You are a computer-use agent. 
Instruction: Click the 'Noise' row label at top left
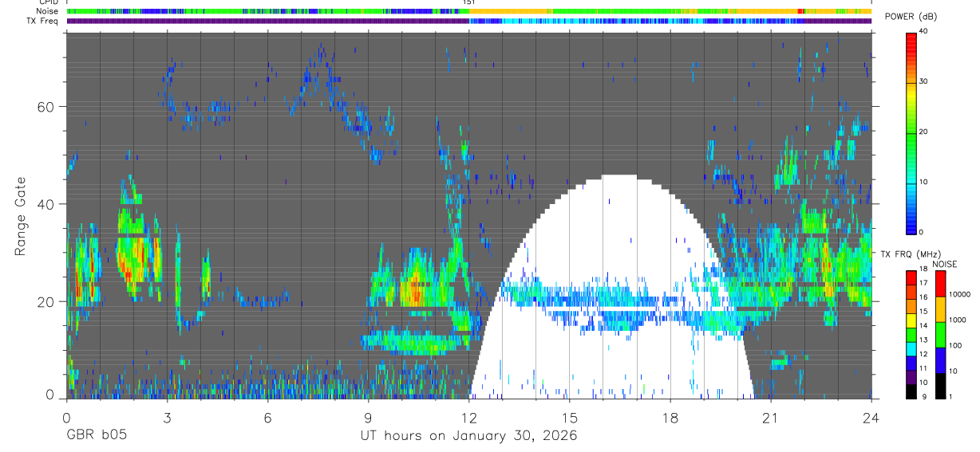pyautogui.click(x=48, y=11)
